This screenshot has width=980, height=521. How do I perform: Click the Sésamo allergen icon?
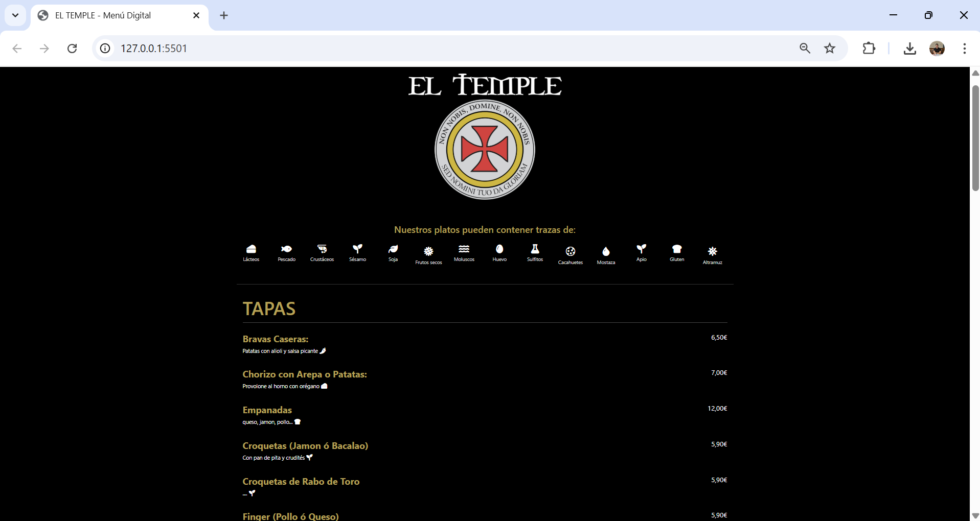coord(357,249)
